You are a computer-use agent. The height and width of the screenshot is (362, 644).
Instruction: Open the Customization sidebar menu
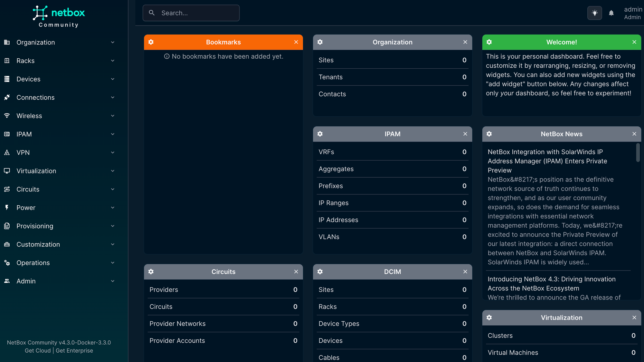60,244
